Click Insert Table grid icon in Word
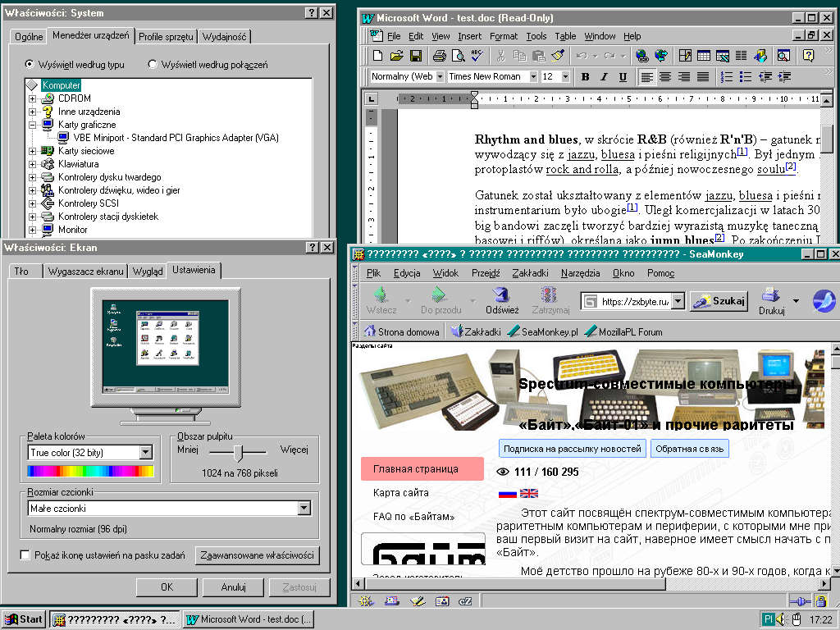Image resolution: width=840 pixels, height=630 pixels. coord(704,55)
